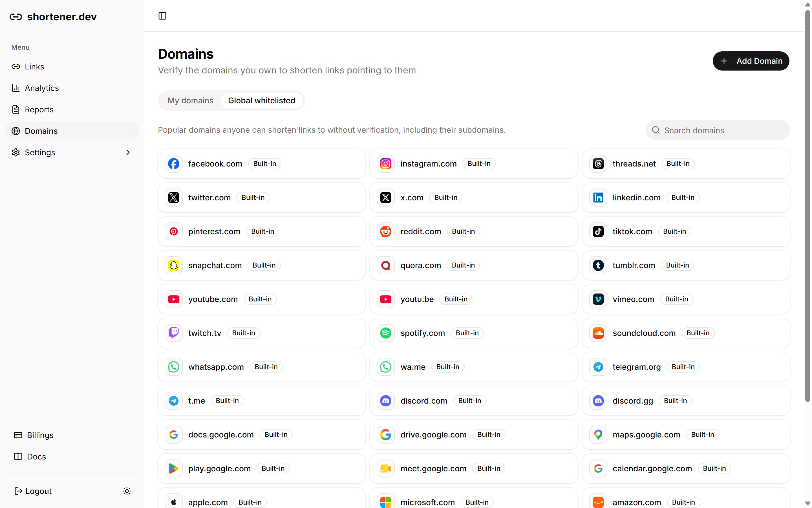Image resolution: width=812 pixels, height=508 pixels.
Task: Click the Snapchat ghost icon
Action: point(173,265)
